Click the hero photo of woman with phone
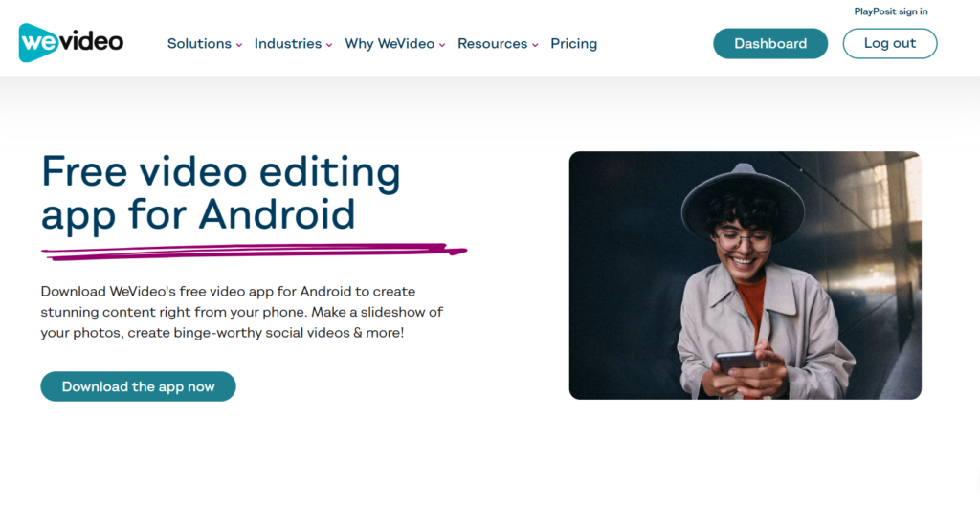The image size is (980, 505). [745, 275]
